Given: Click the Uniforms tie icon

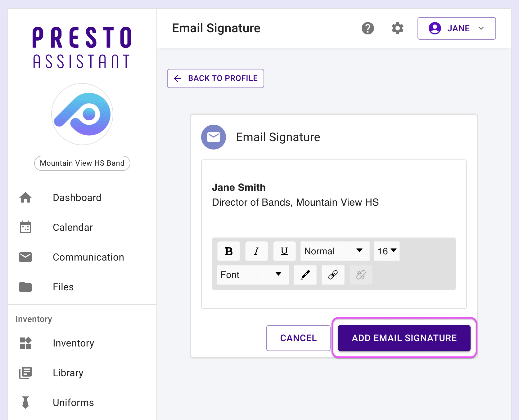Looking at the screenshot, I should (x=25, y=402).
